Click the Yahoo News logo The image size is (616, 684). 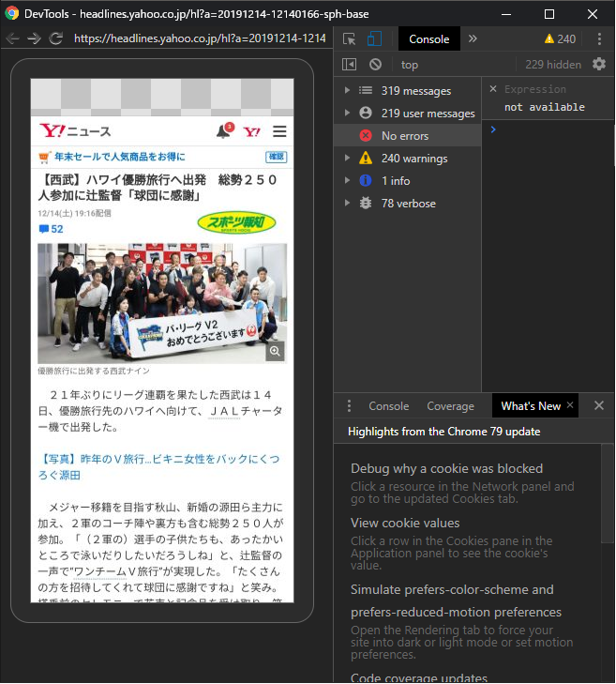pyautogui.click(x=75, y=131)
